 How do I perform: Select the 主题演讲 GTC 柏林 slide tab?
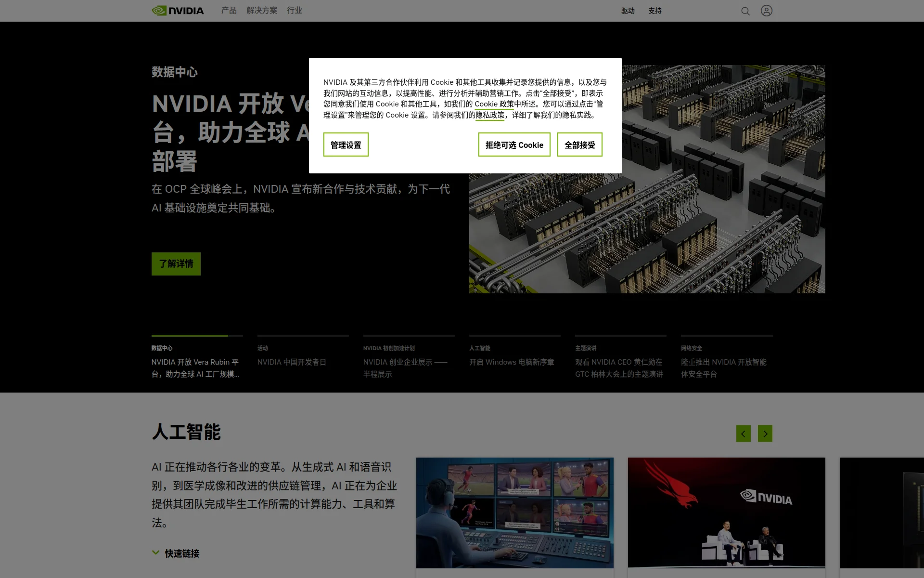tap(621, 357)
